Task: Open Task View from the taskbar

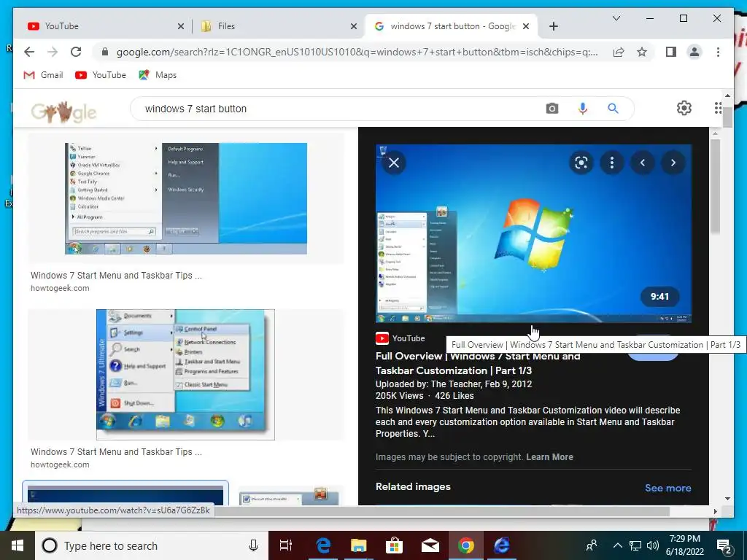Action: (x=286, y=545)
